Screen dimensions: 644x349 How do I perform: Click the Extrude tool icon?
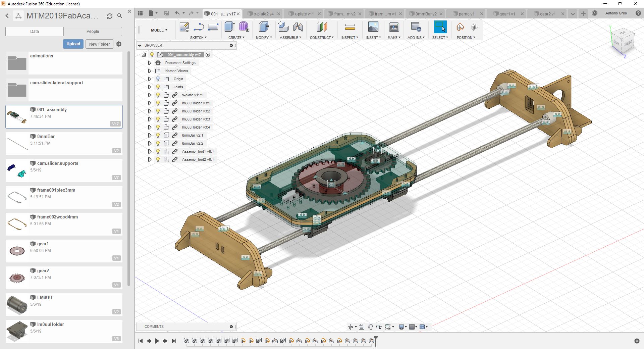[x=229, y=27]
